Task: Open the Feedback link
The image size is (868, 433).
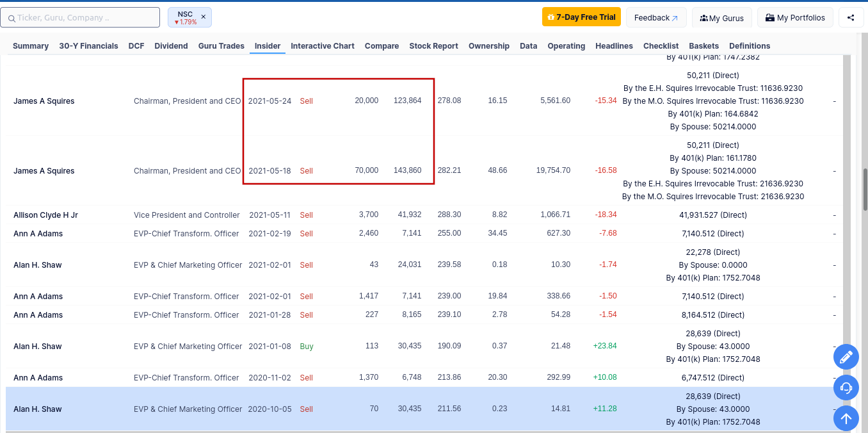Action: [x=656, y=17]
